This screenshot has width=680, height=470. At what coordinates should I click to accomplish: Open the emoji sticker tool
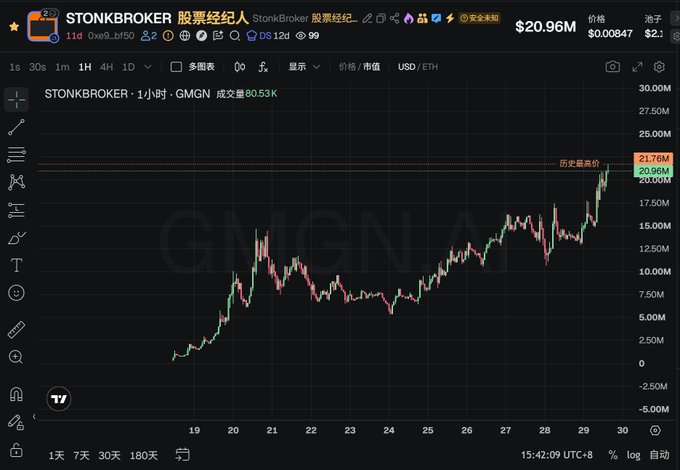[16, 293]
